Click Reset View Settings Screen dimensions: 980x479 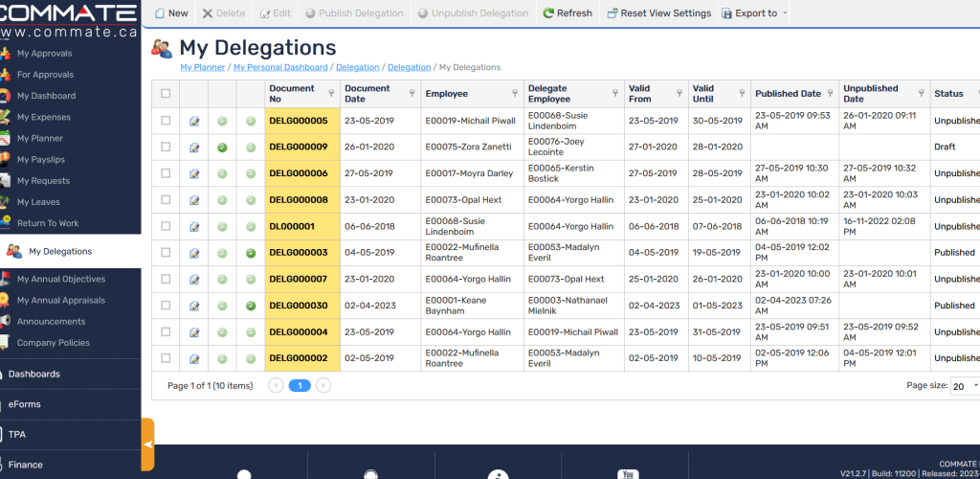coord(657,13)
